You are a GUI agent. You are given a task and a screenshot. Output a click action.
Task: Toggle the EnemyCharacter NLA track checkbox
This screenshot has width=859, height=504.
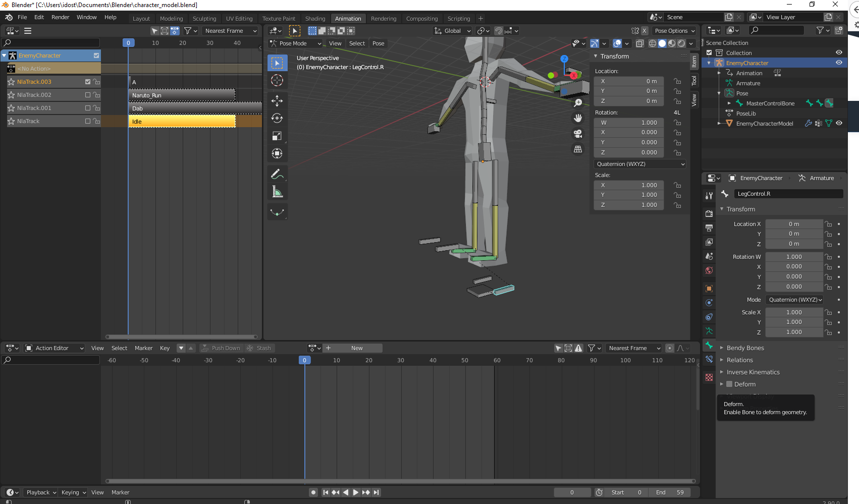coord(96,55)
